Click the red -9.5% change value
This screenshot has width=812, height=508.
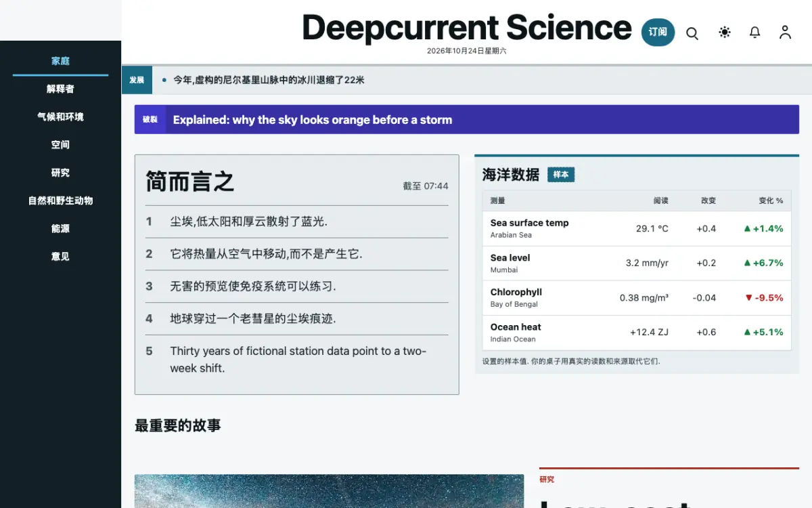click(x=764, y=297)
